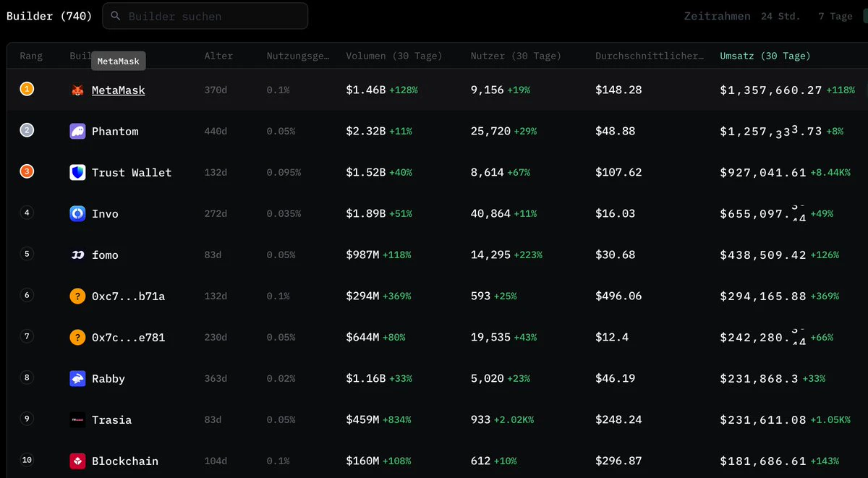Open builder 0xc7...b71a
The height and width of the screenshot is (478, 868).
(x=128, y=296)
